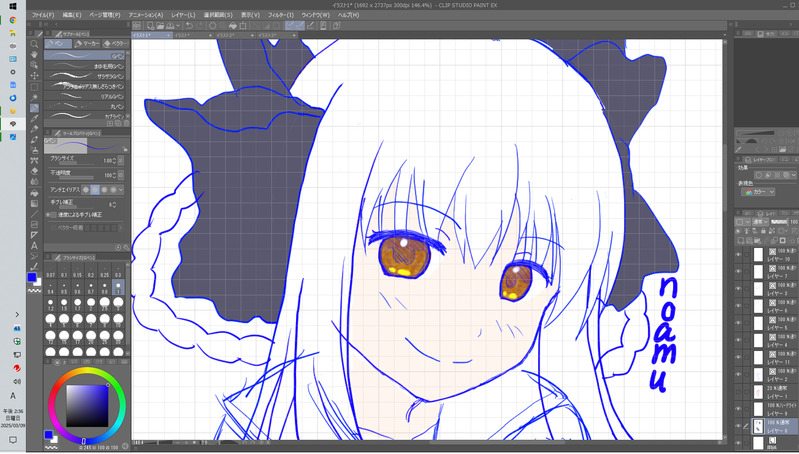Click the stabilization value stepper
The height and width of the screenshot is (454, 799).
pyautogui.click(x=114, y=204)
